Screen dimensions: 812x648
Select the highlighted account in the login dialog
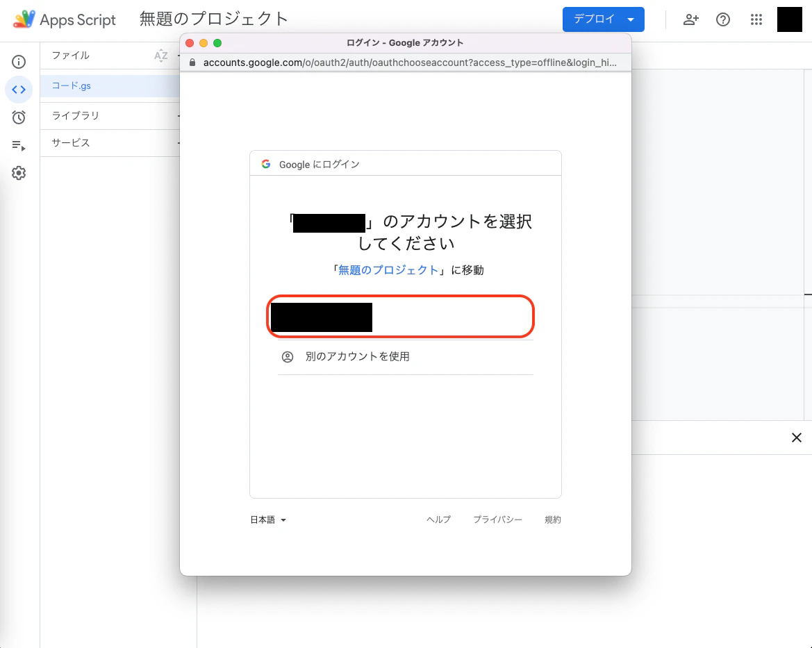[400, 316]
